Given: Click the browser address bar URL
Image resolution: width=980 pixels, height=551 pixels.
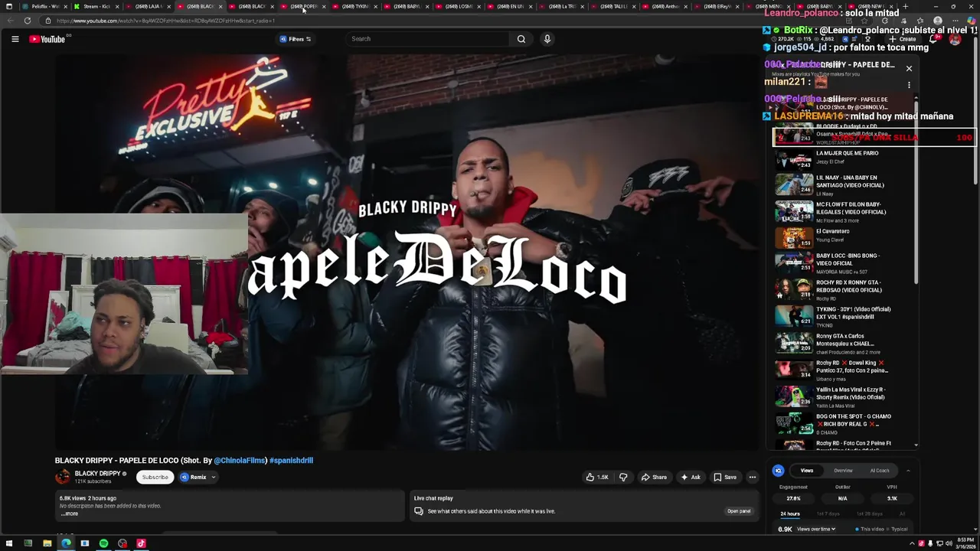Looking at the screenshot, I should [165, 21].
